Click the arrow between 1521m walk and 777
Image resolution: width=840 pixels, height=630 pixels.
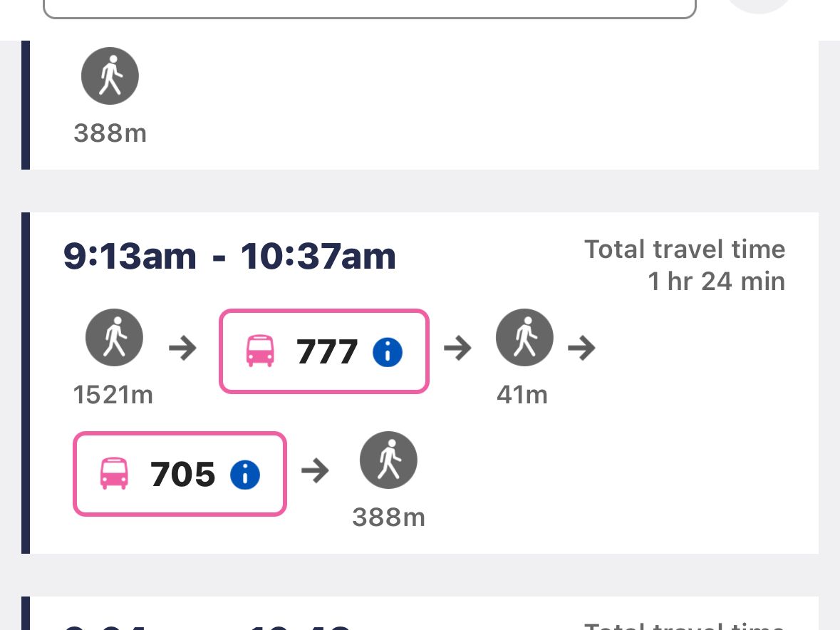point(182,348)
